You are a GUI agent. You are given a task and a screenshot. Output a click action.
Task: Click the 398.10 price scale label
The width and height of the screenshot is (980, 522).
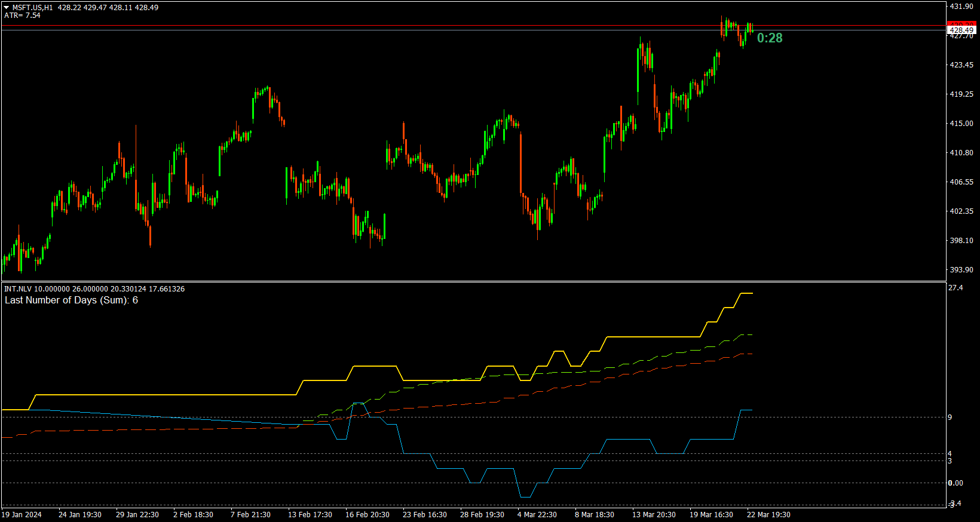point(961,241)
